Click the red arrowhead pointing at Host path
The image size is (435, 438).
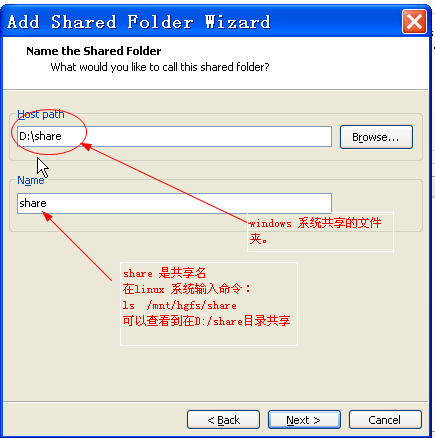click(86, 146)
